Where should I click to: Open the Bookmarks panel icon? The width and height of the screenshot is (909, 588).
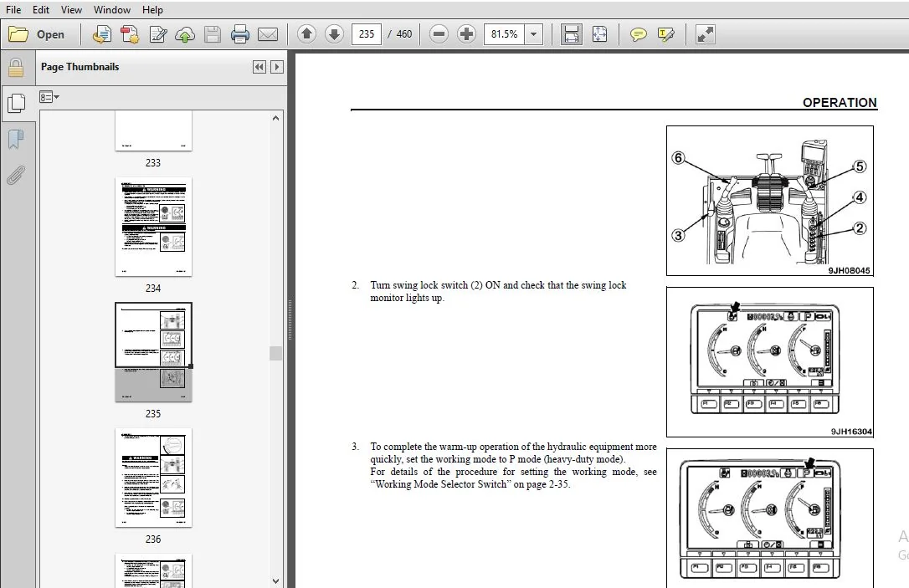tap(16, 139)
